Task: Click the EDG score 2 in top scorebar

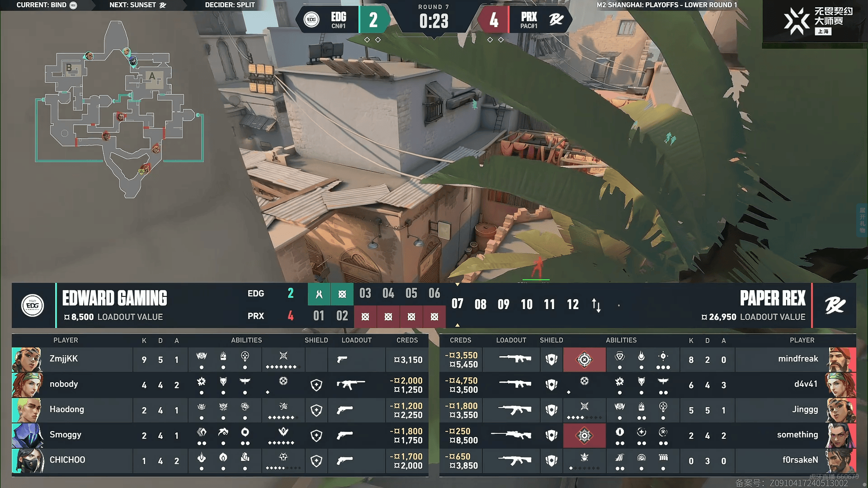Action: tap(373, 20)
